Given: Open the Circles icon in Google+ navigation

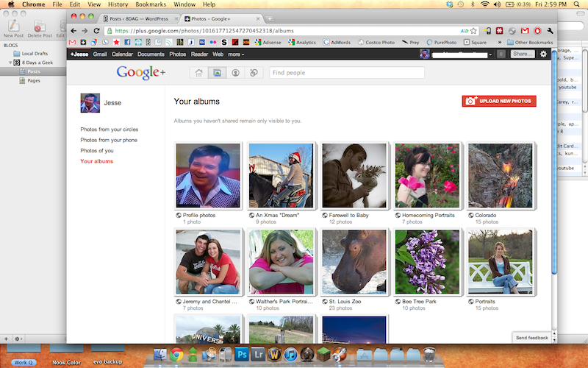Looking at the screenshot, I should [254, 72].
